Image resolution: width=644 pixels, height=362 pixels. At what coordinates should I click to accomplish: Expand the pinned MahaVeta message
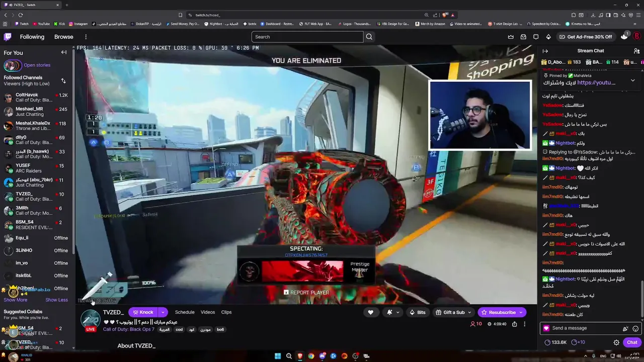[633, 80]
